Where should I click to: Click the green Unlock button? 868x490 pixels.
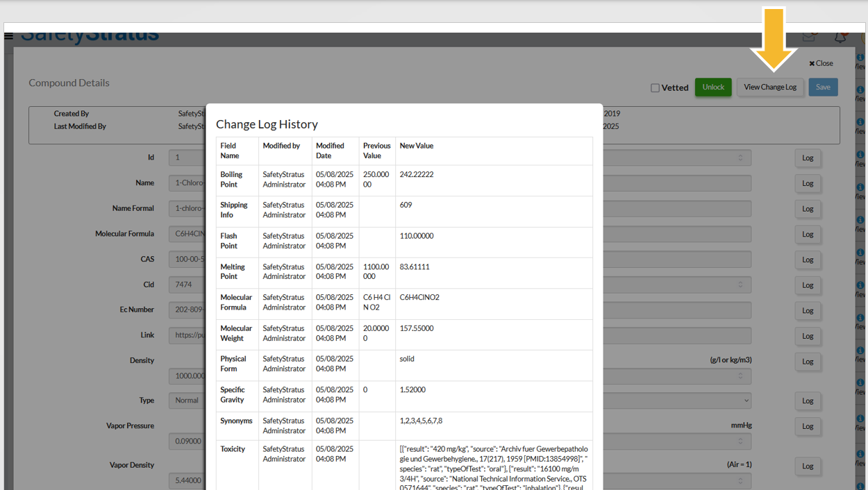[x=713, y=87]
